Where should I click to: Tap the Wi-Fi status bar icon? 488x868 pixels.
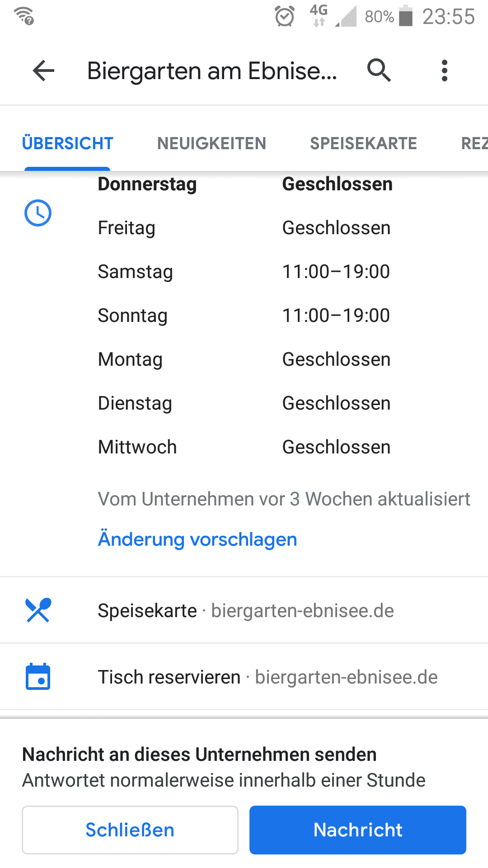click(x=23, y=16)
